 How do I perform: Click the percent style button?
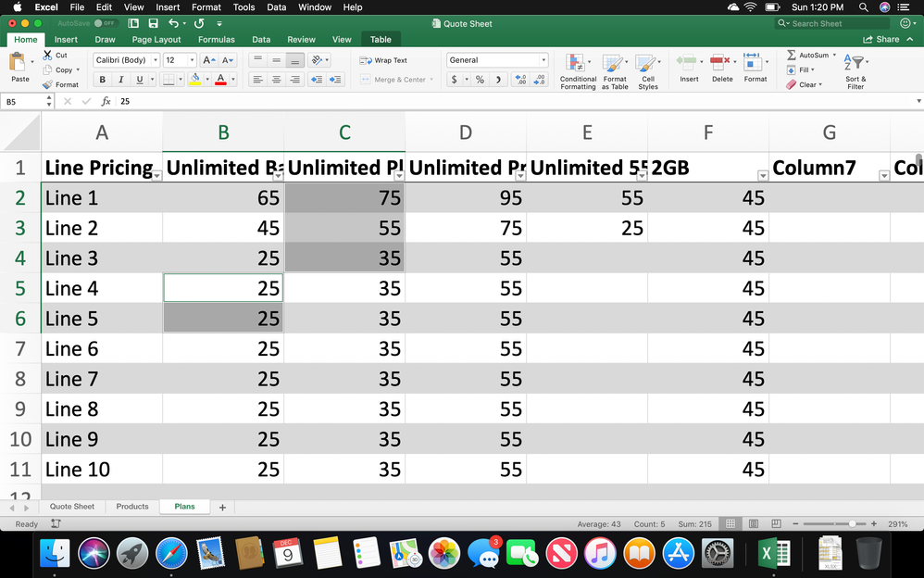[x=480, y=80]
